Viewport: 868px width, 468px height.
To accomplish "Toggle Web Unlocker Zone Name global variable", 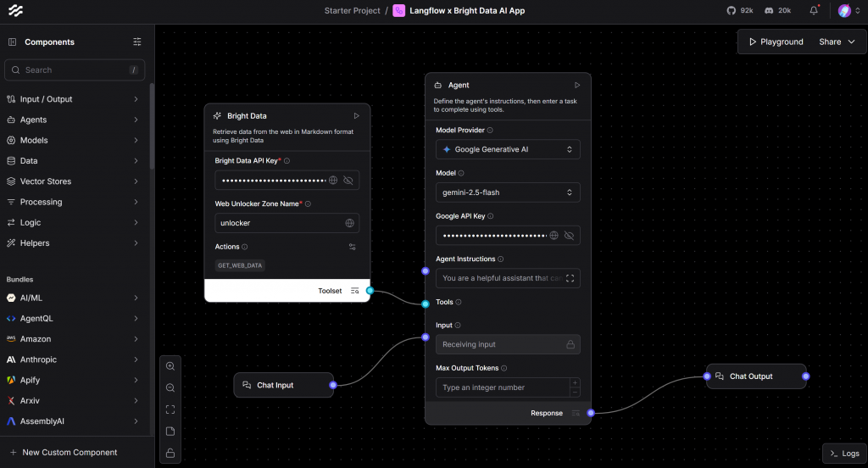I will pos(349,223).
